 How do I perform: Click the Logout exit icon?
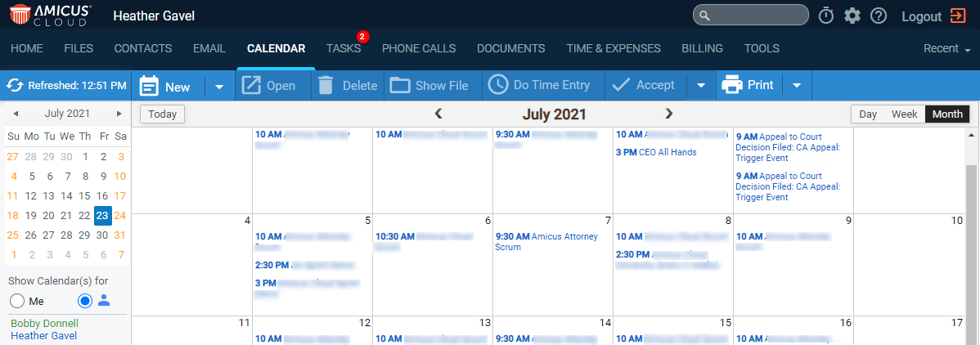pos(957,16)
